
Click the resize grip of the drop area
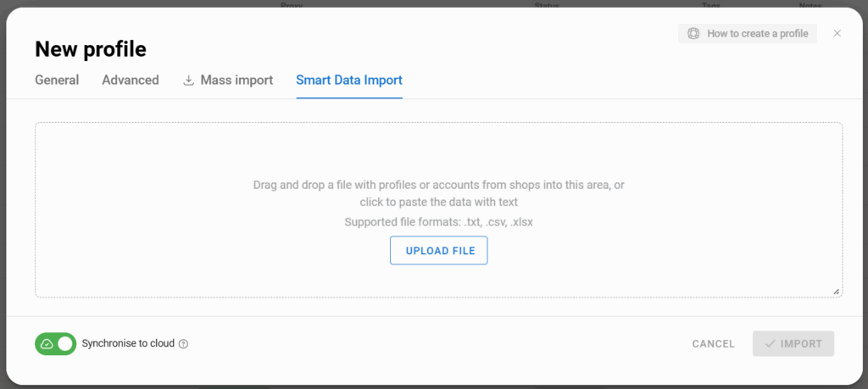(x=837, y=292)
